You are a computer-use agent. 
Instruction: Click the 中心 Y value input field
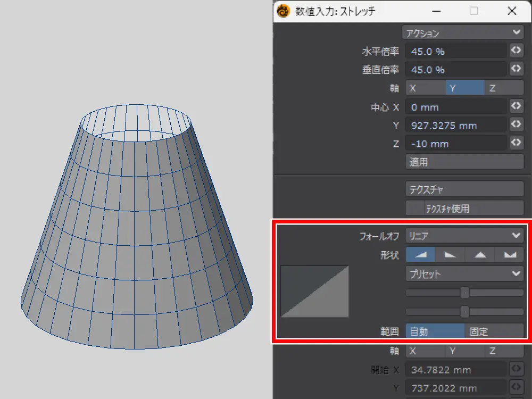point(456,125)
